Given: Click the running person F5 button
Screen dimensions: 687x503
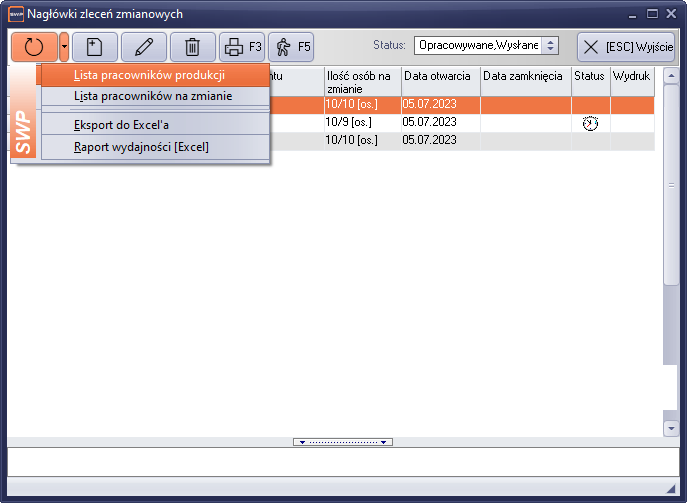Looking at the screenshot, I should pyautogui.click(x=291, y=47).
